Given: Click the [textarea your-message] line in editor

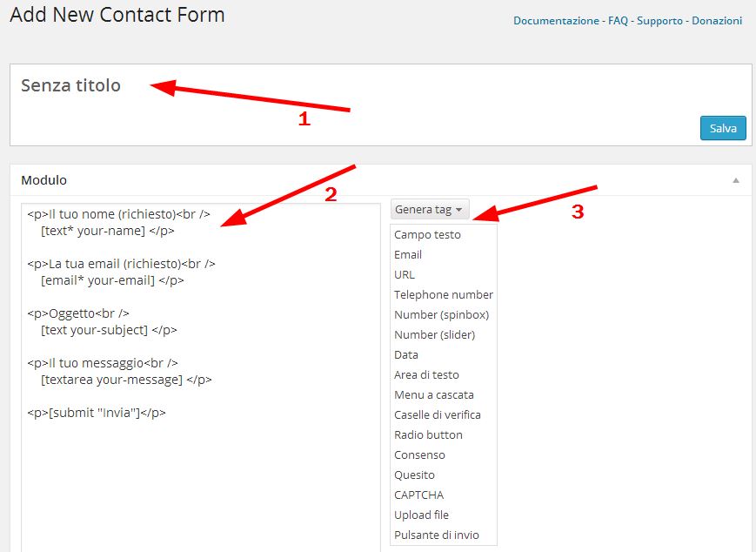Looking at the screenshot, I should click(x=126, y=380).
